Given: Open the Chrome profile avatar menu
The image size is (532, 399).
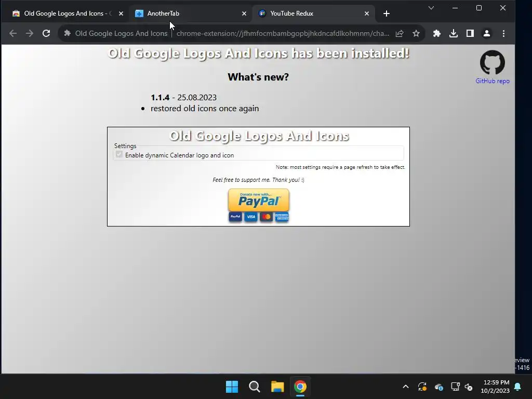Looking at the screenshot, I should pos(487,33).
